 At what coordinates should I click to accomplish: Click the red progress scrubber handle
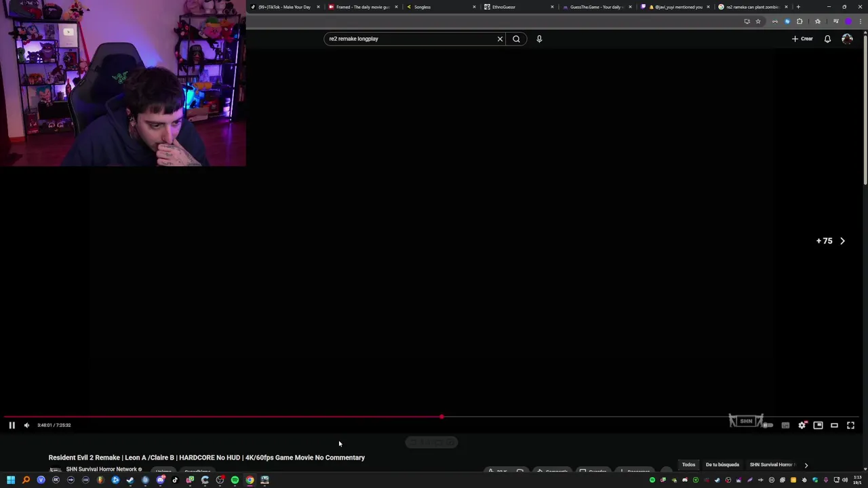(441, 417)
